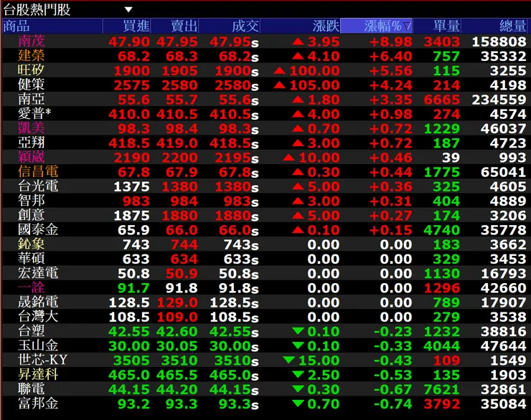Click the +6.40 percent change value
Screen dimensions: 531x420
coord(391,56)
